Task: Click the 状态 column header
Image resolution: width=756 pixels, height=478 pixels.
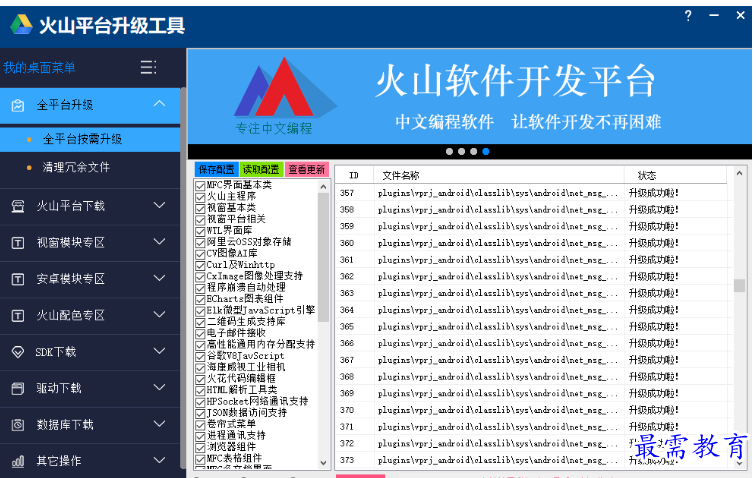Action: [675, 176]
